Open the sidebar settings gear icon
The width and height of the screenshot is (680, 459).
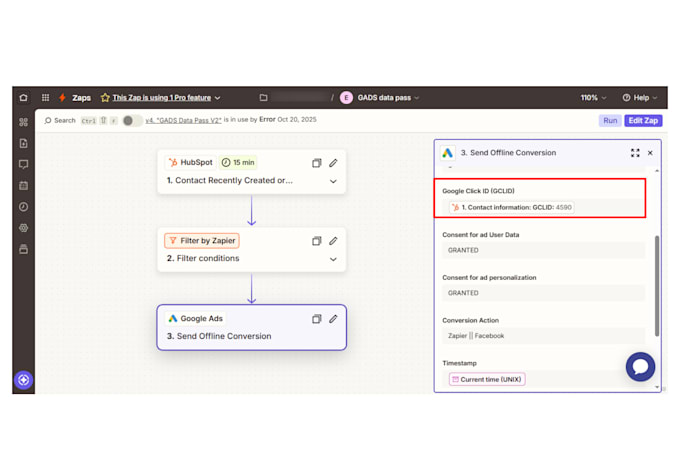pos(23,228)
